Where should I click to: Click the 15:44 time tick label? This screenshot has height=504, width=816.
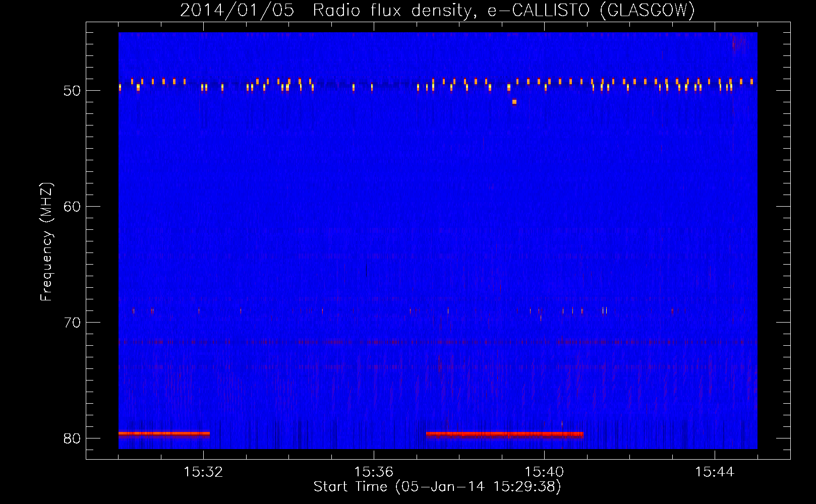point(715,472)
